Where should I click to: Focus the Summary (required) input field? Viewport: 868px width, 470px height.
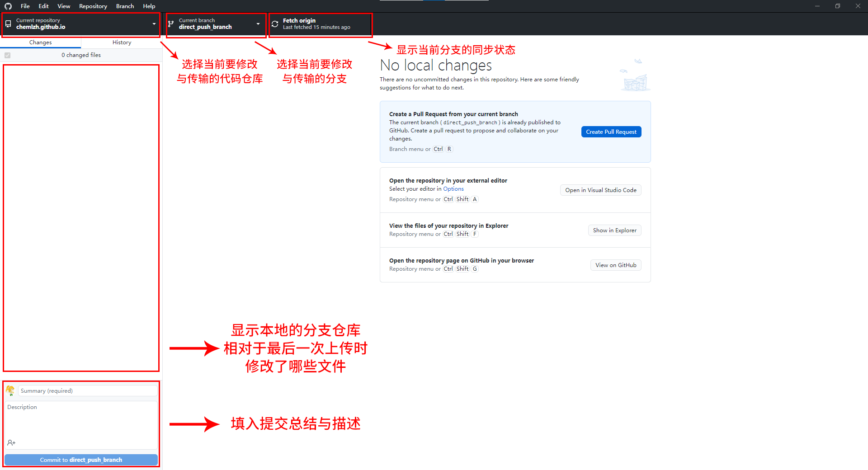pyautogui.click(x=88, y=391)
